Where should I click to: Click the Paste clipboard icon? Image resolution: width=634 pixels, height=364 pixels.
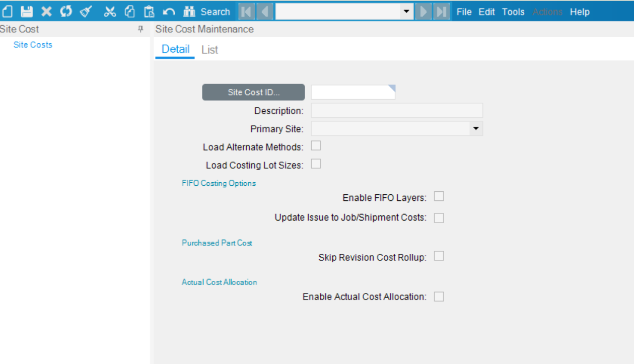point(149,12)
